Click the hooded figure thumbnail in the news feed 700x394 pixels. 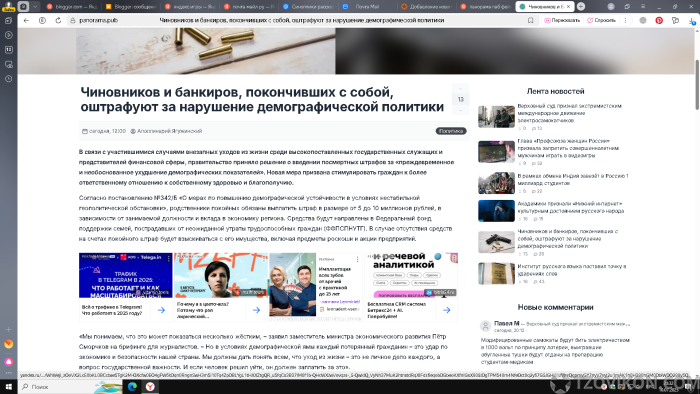[x=496, y=211]
